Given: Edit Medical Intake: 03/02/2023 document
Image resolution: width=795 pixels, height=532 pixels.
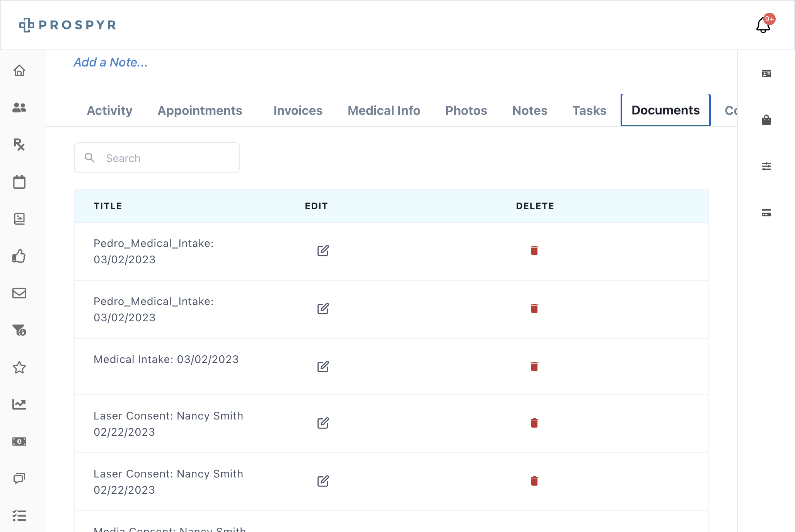Looking at the screenshot, I should pos(323,367).
